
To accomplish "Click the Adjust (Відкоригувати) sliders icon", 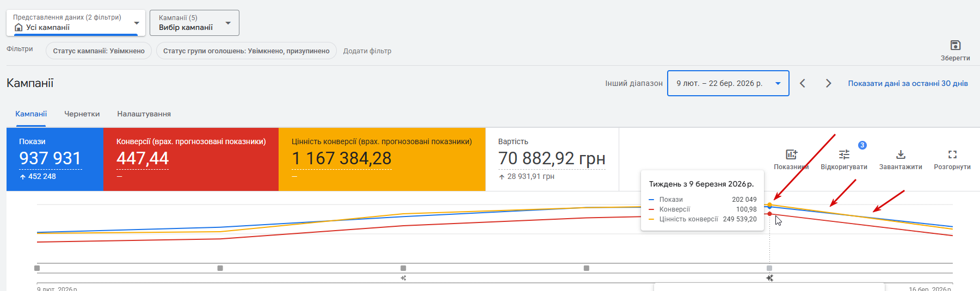I will tap(844, 154).
